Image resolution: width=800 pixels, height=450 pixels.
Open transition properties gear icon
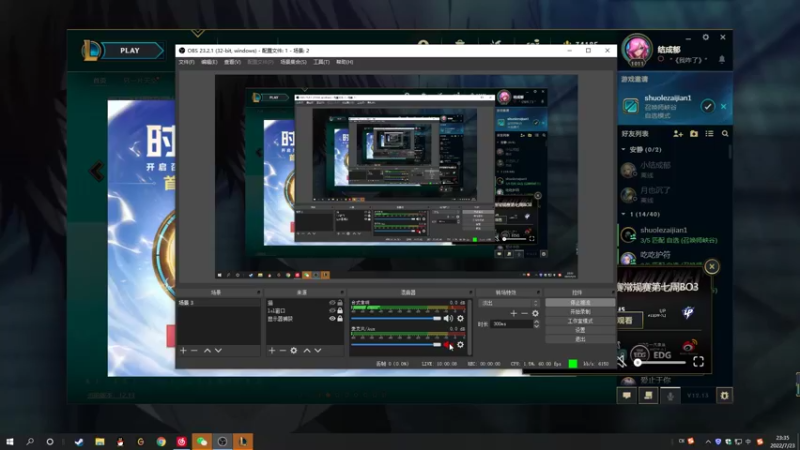(x=535, y=313)
